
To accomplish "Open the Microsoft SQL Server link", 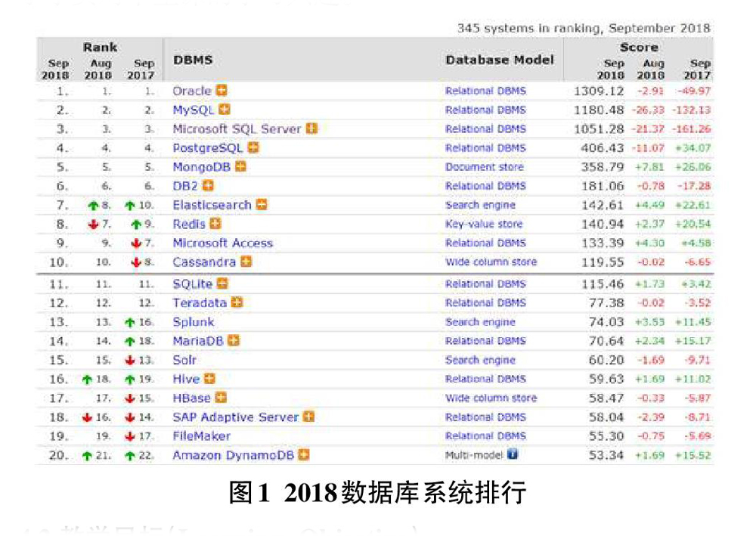I will tap(237, 129).
